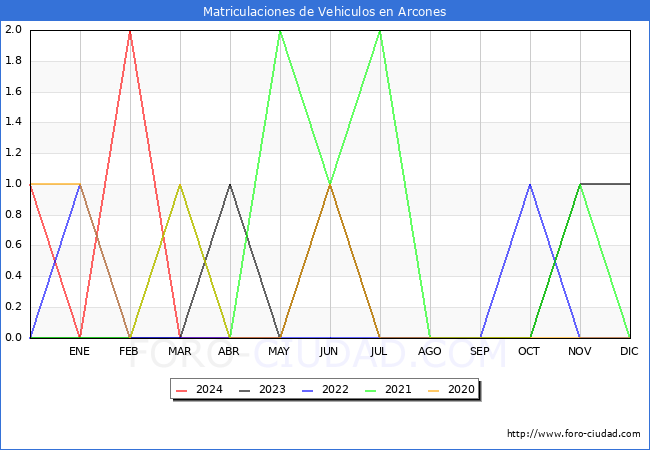Click the DIC month axis label
Screen dimensions: 650x450
(x=629, y=351)
